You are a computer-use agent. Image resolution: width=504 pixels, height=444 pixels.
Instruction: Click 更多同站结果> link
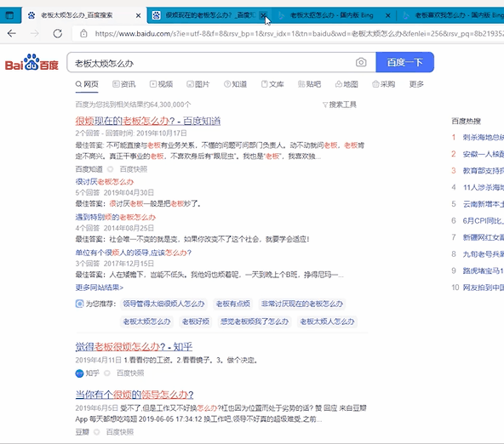click(x=100, y=287)
